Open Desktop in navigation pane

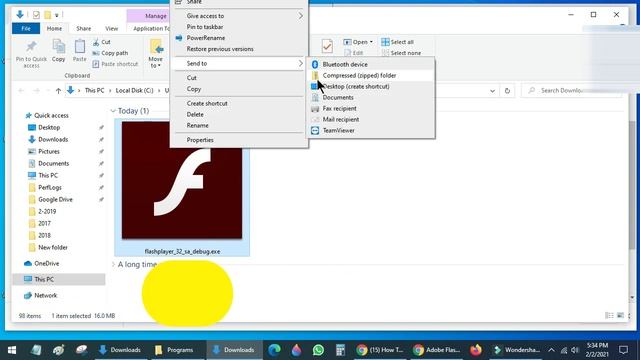[x=49, y=127]
